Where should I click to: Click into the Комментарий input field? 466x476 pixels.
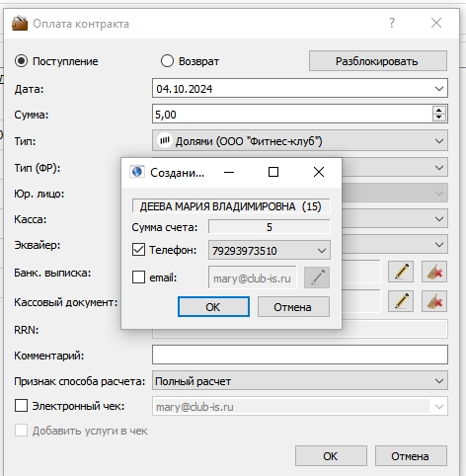pyautogui.click(x=300, y=355)
